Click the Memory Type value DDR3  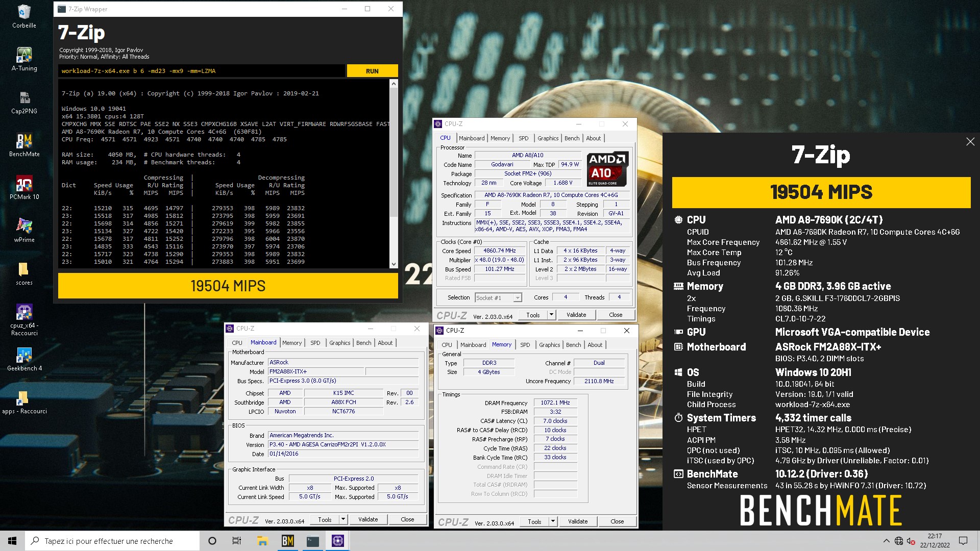(489, 363)
